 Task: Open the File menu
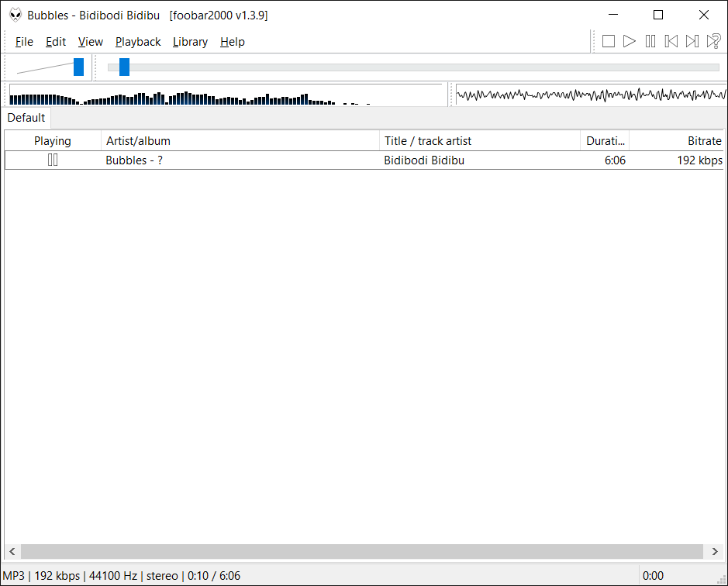(x=24, y=42)
